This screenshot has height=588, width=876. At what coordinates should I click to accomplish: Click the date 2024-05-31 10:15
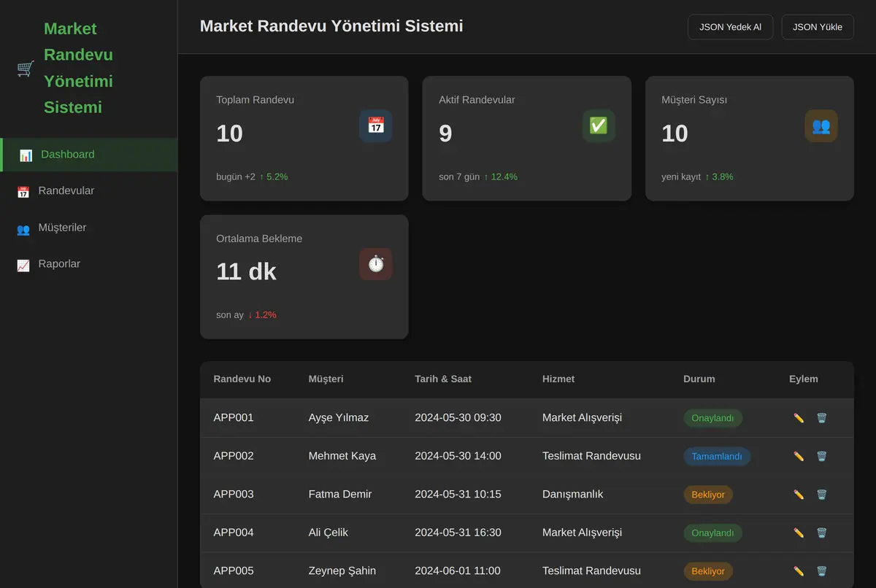(x=458, y=495)
